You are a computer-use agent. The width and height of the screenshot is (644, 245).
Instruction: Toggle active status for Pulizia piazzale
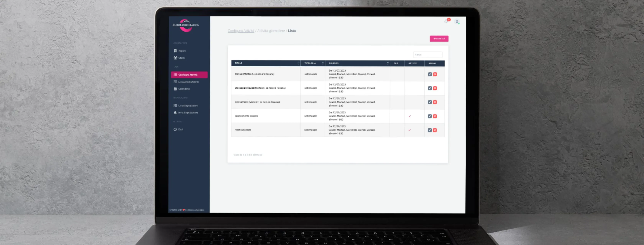click(410, 130)
